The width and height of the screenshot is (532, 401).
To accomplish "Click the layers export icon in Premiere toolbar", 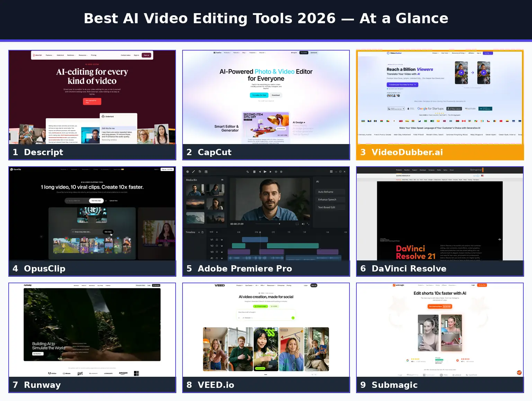I will (200, 171).
